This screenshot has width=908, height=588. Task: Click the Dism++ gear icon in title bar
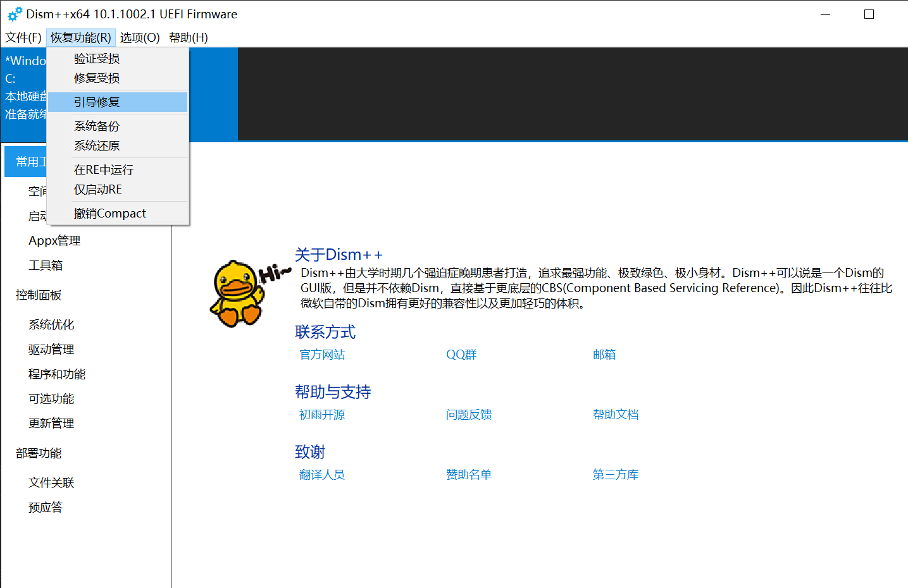coord(14,13)
